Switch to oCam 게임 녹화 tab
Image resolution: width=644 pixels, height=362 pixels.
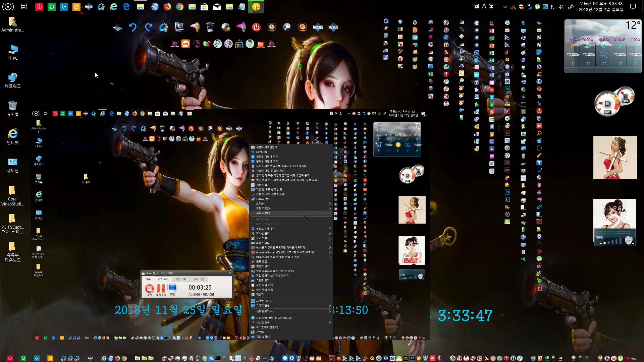[x=181, y=279]
